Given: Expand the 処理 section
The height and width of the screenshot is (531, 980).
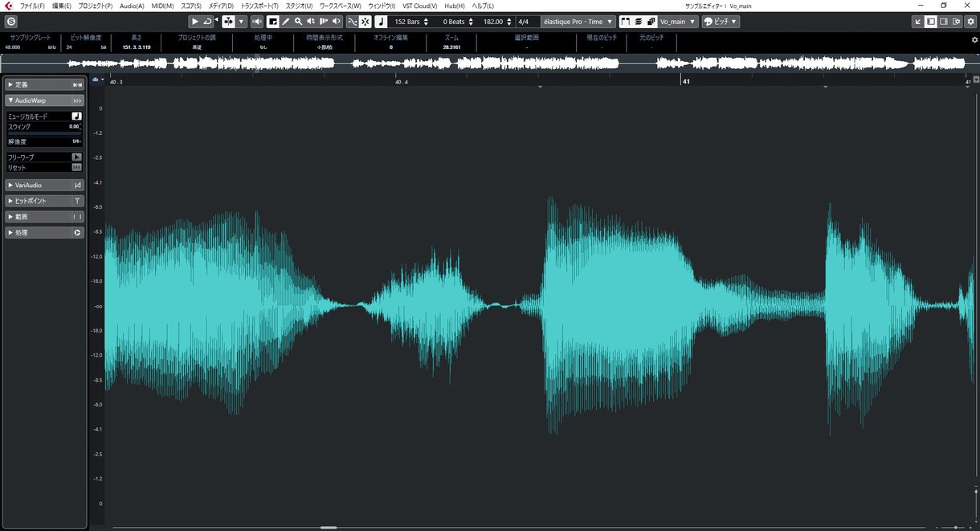Looking at the screenshot, I should tap(44, 233).
